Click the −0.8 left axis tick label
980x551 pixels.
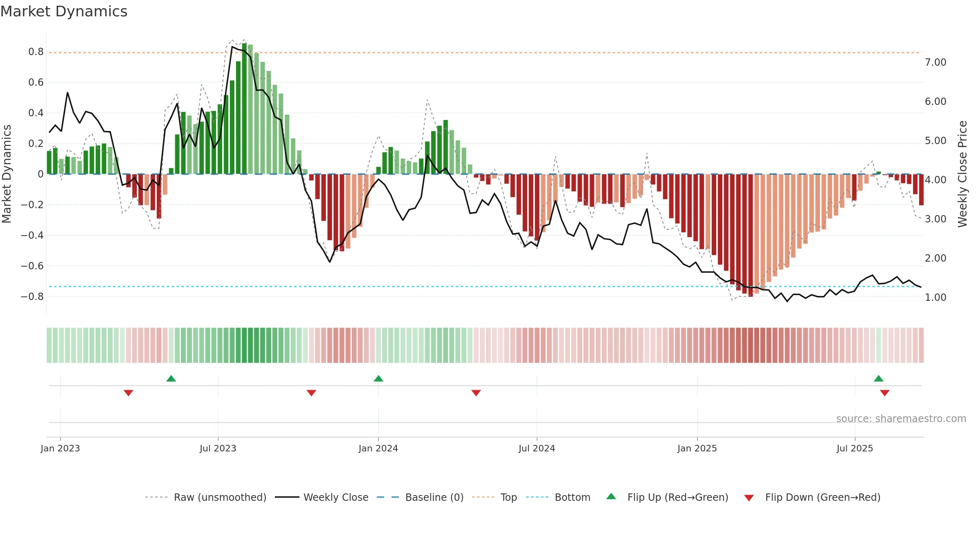32,297
